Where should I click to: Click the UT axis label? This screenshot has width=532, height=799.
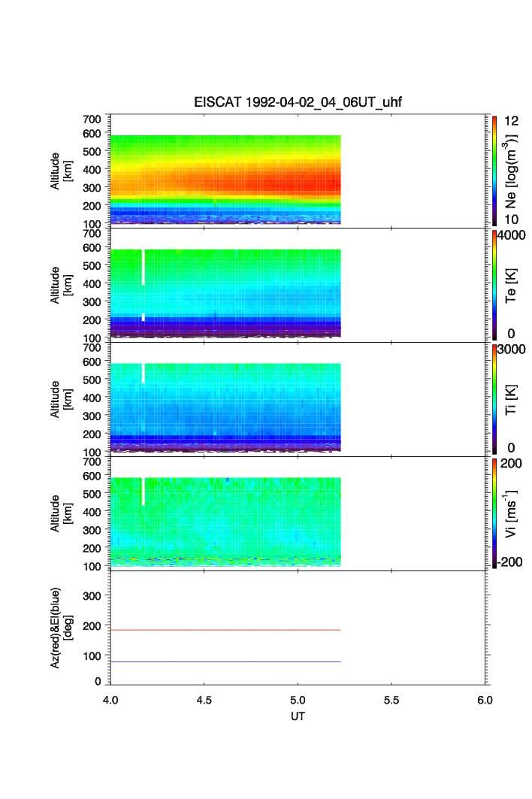(298, 716)
